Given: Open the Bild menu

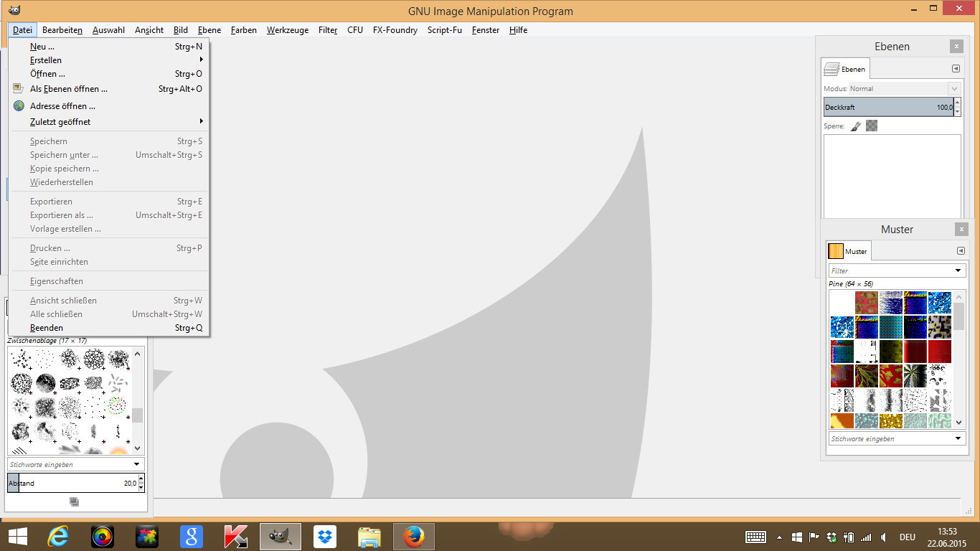Looking at the screenshot, I should pos(181,30).
